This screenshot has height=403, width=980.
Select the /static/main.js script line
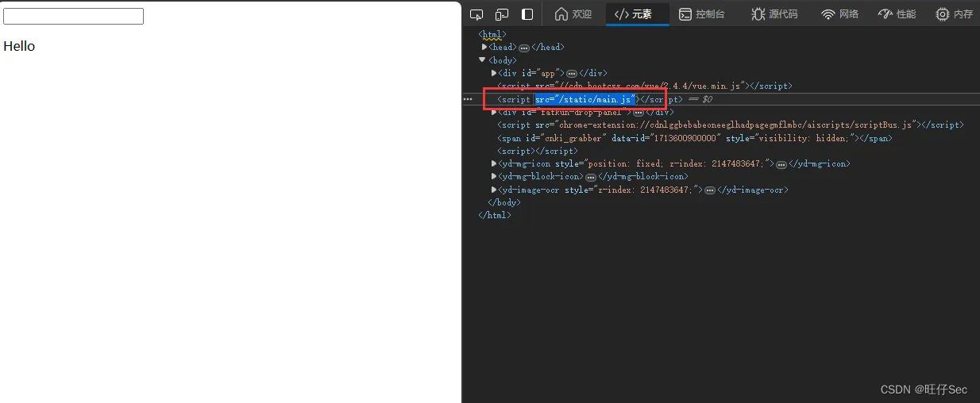[x=590, y=99]
